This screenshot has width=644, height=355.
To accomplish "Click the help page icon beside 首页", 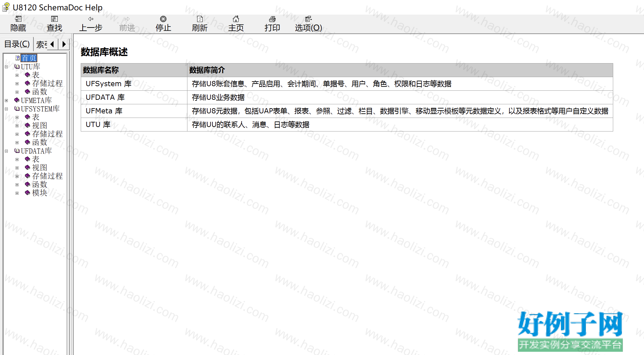I will click(18, 58).
